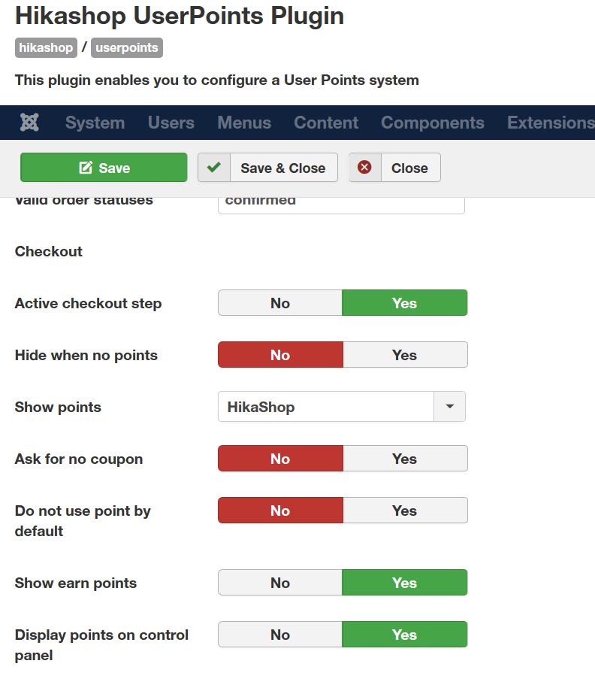The image size is (595, 700).
Task: Click the edit icon in the Save button
Action: 86,168
